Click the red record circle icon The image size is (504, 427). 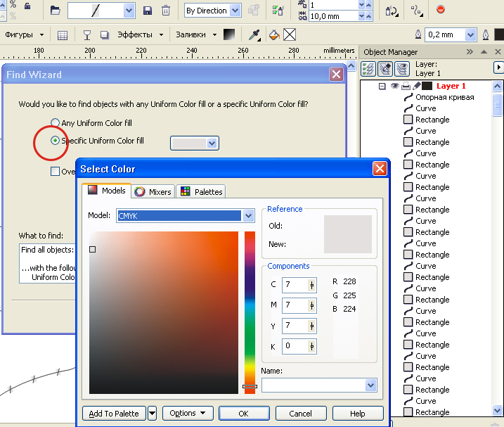(440, 10)
